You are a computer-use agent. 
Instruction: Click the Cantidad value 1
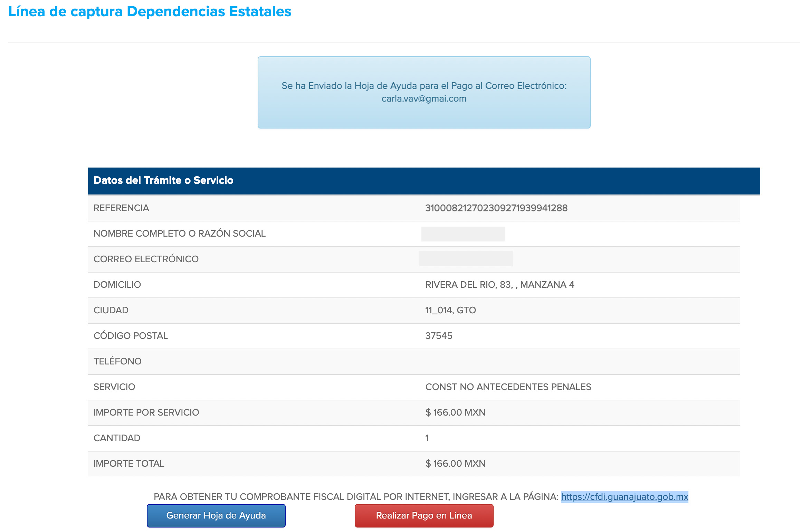(x=427, y=438)
